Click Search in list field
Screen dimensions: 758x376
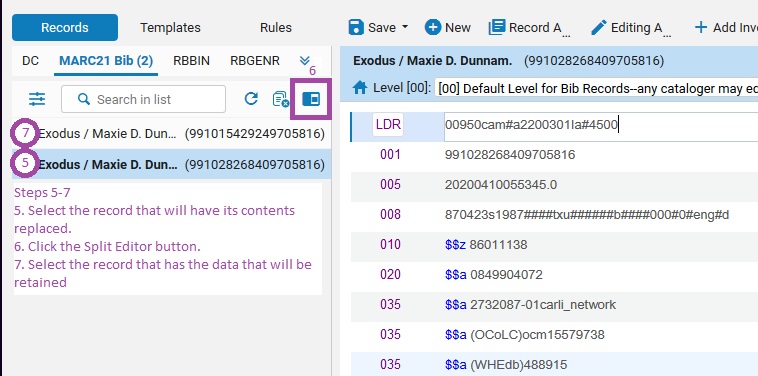pyautogui.click(x=143, y=99)
